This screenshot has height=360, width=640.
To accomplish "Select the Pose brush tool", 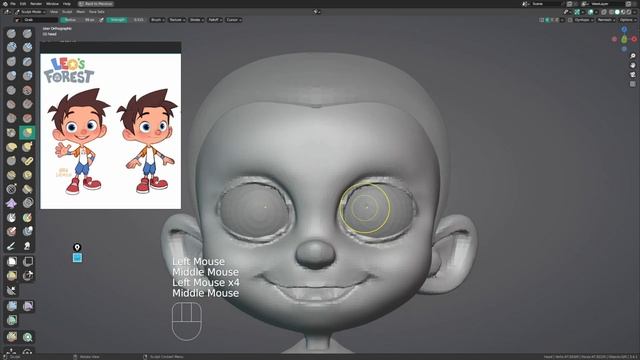I will (27, 161).
